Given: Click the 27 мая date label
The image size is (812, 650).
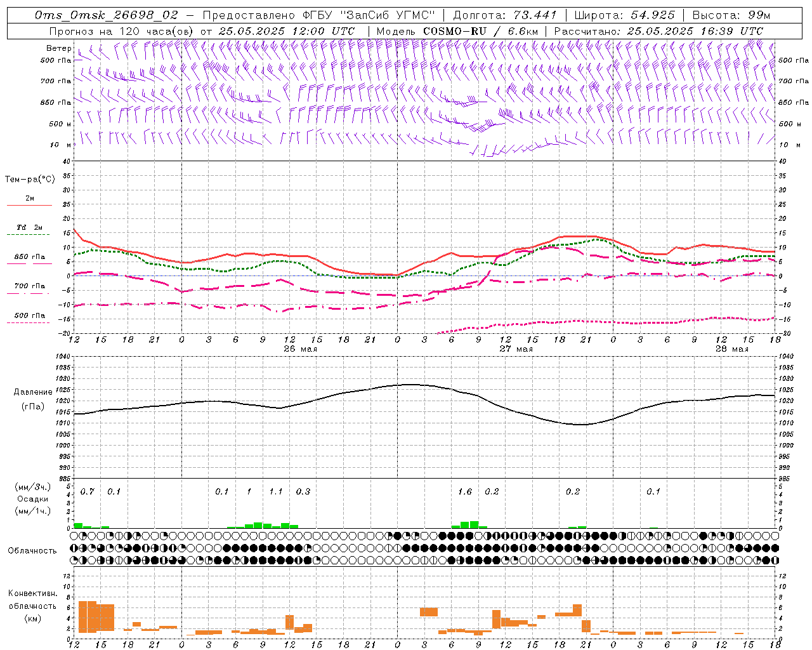Looking at the screenshot, I should pyautogui.click(x=516, y=349).
